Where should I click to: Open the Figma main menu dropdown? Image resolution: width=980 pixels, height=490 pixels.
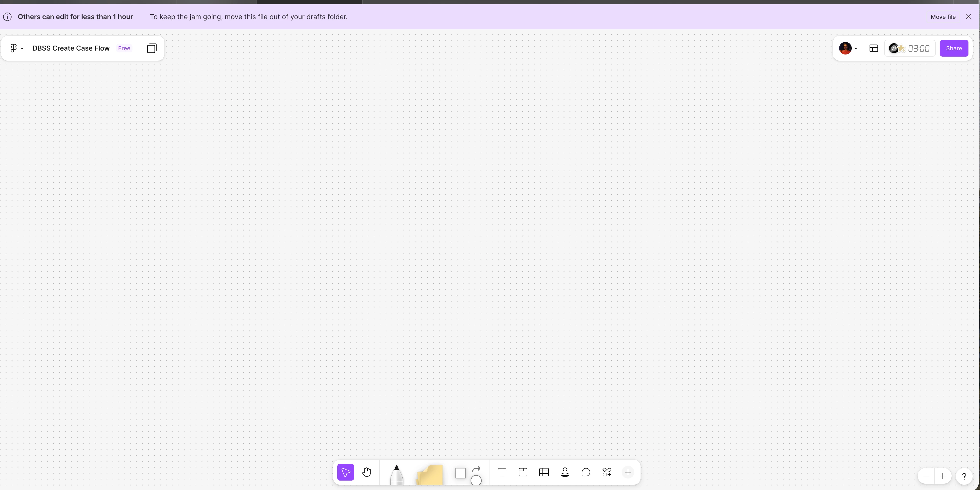pos(16,48)
